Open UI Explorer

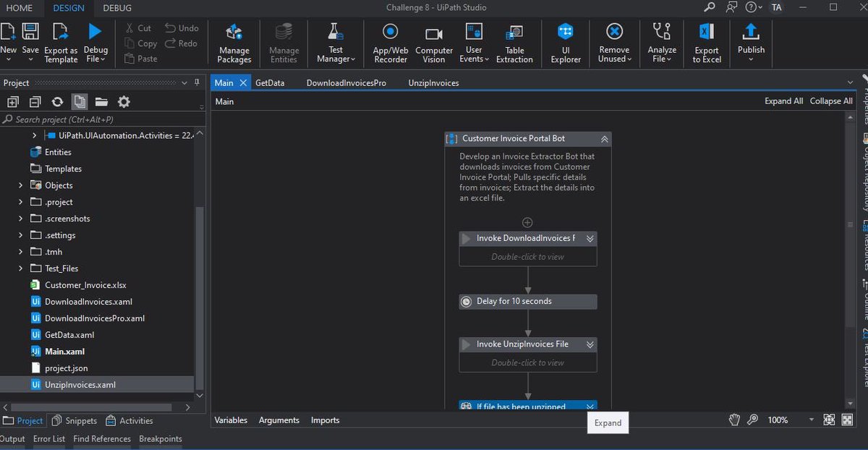(566, 43)
